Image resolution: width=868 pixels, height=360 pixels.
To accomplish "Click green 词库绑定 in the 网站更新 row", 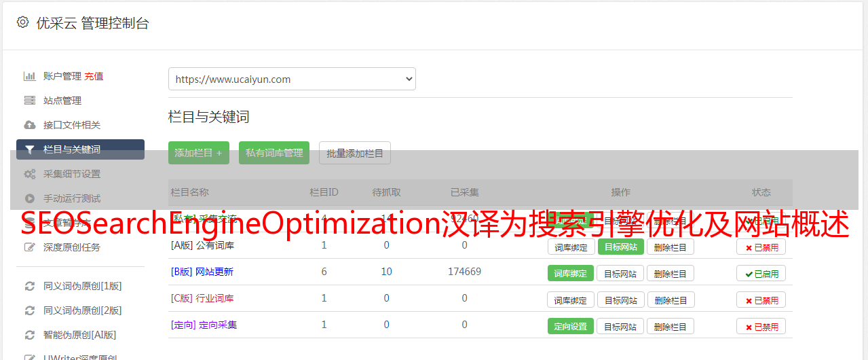I will 571,273.
